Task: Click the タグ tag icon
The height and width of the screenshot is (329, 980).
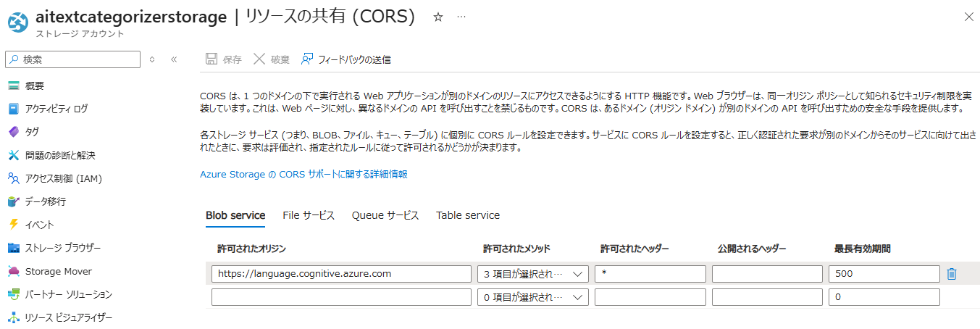Action: 13,132
